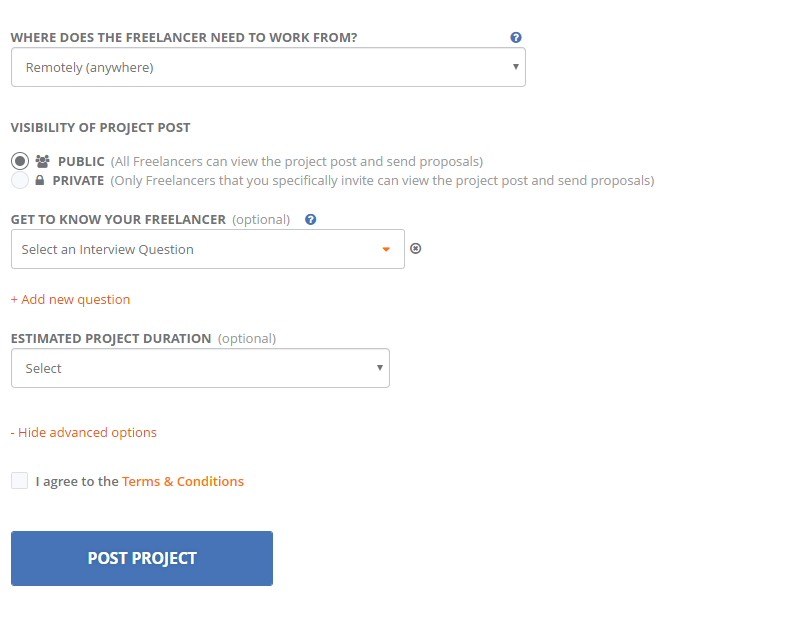
Task: Click the arrow of the work location dropdown
Action: [x=516, y=66]
